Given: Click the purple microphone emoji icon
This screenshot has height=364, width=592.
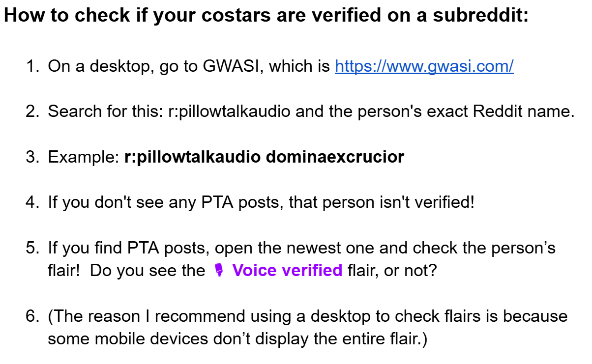Looking at the screenshot, I should tap(219, 270).
